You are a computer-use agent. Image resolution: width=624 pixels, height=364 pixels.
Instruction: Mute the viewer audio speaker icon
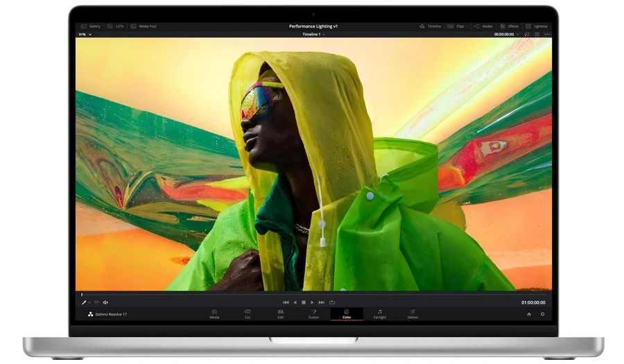105,303
